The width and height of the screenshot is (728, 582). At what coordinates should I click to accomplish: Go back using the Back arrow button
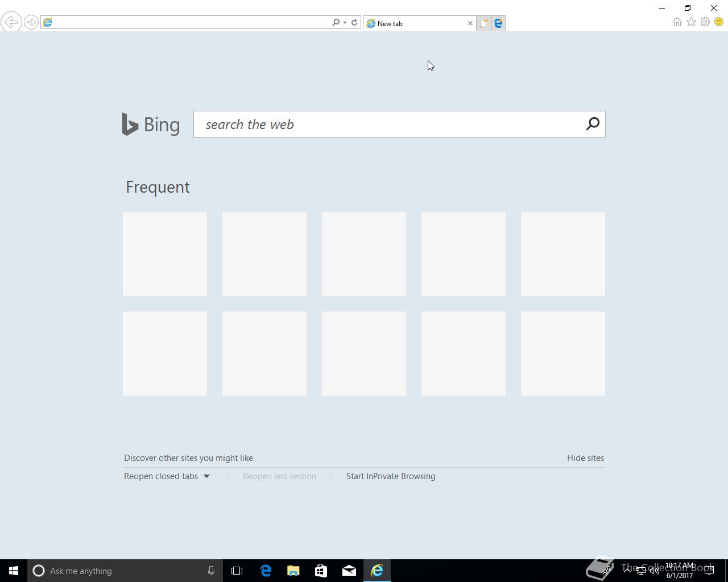point(11,22)
